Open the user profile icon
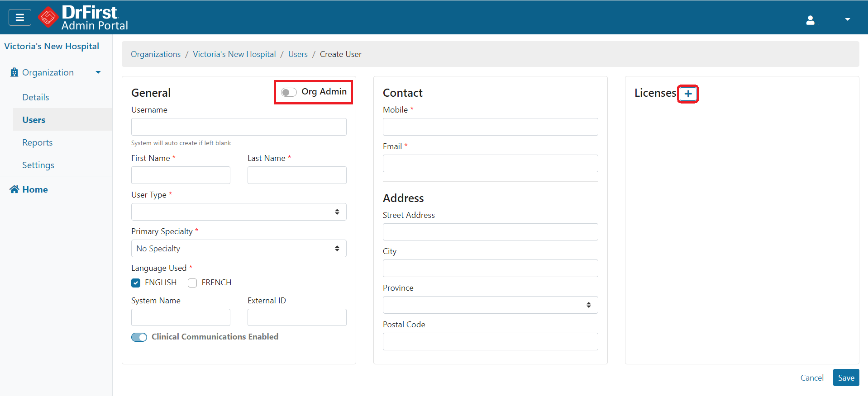 click(x=810, y=20)
